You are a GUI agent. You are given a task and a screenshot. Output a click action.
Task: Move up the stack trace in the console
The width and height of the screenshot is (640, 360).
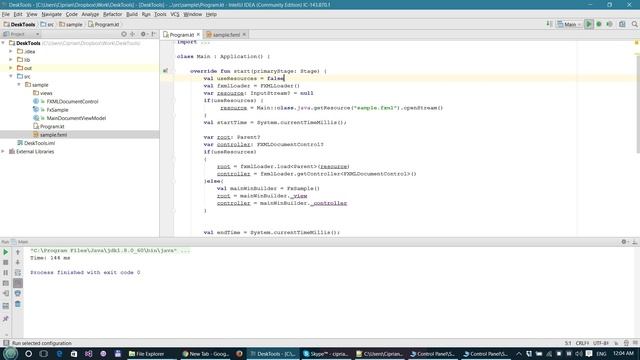(18, 252)
